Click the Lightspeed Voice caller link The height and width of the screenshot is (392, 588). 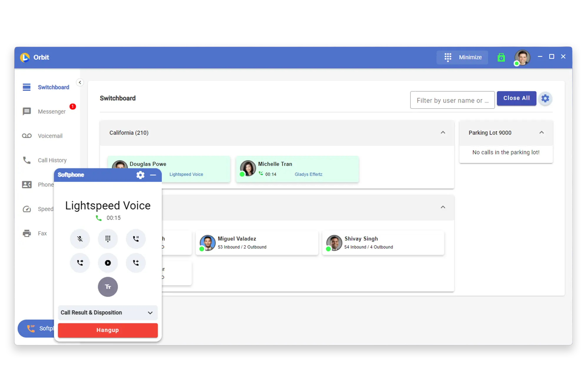(x=186, y=174)
